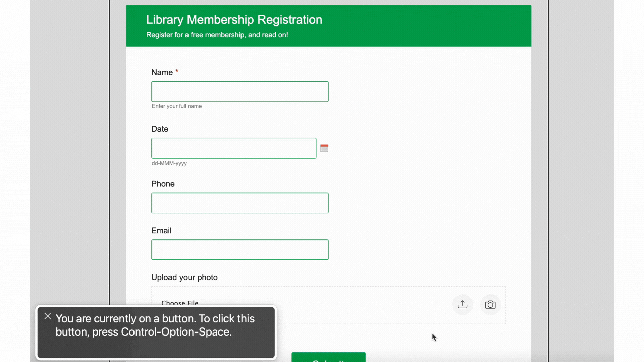Focus the Phone input box
644x362 pixels.
point(239,203)
